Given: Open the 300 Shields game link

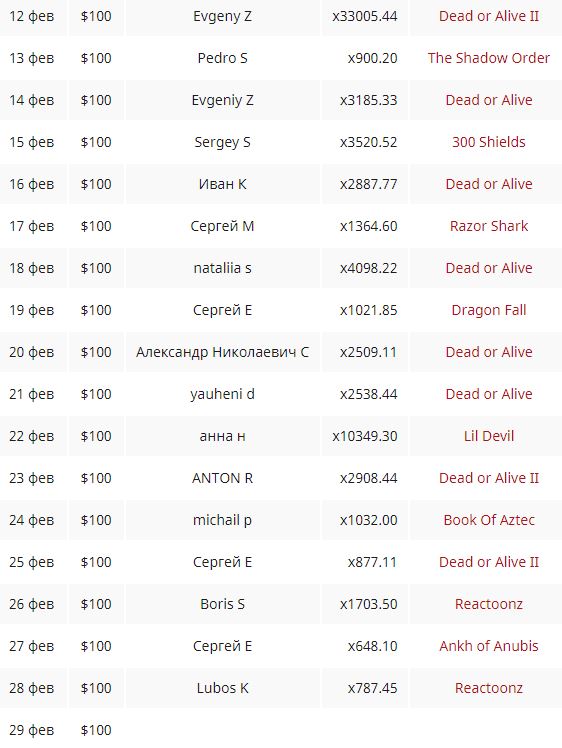Looking at the screenshot, I should [x=489, y=142].
